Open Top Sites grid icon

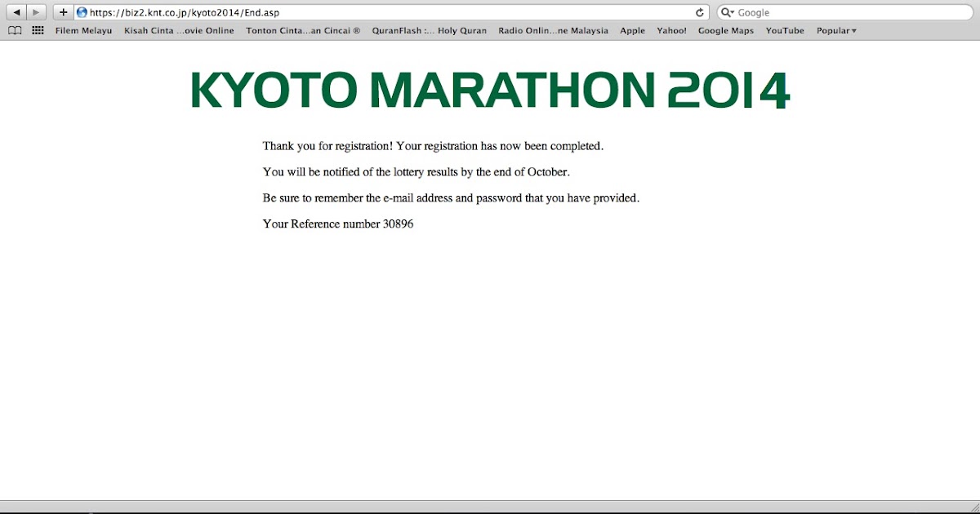[38, 30]
